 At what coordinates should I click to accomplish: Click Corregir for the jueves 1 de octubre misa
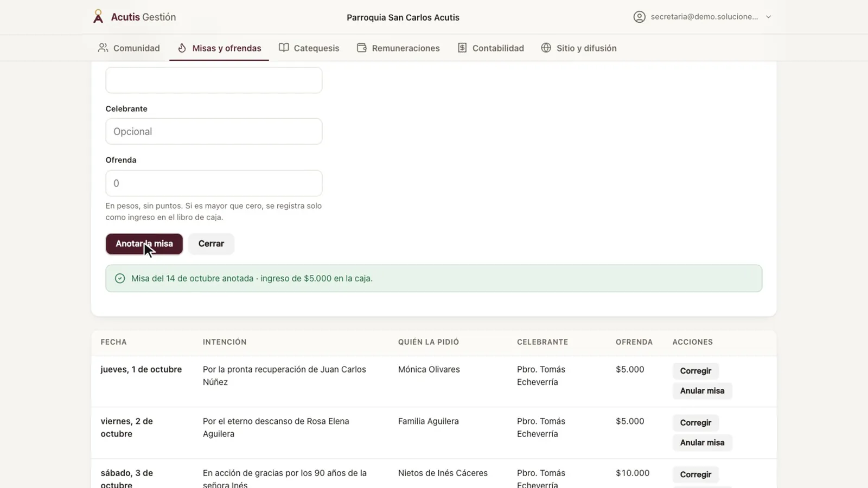(x=695, y=371)
